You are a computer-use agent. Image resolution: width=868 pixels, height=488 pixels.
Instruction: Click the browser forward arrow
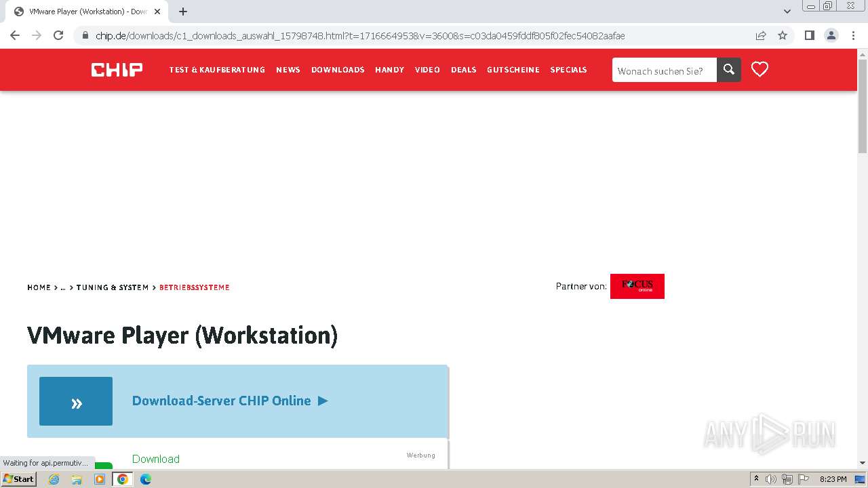click(37, 35)
